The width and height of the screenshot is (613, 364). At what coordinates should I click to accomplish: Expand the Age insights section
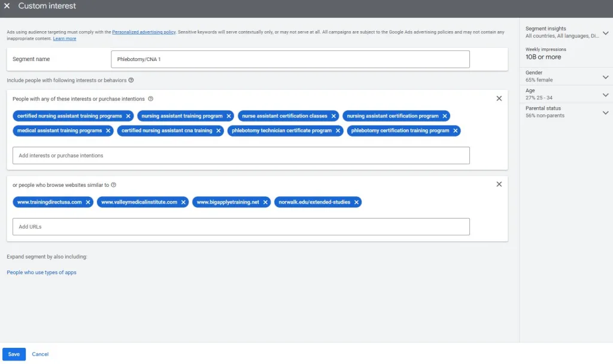[605, 95]
